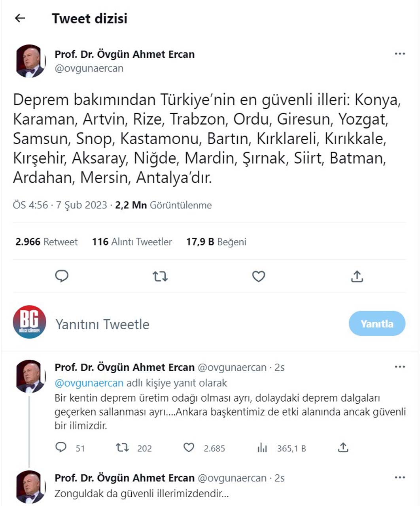Click the retweet icon under the main tweet
Viewport: 420px width, 506px height.
click(x=160, y=276)
